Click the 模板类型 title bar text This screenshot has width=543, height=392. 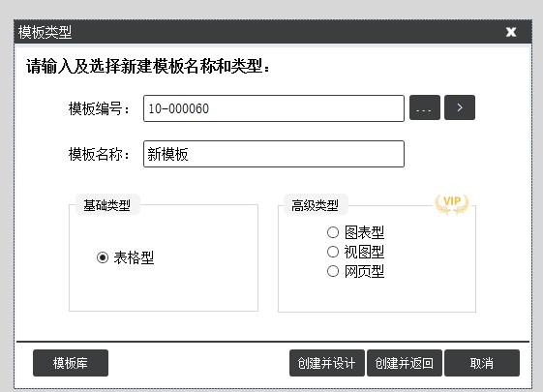45,32
